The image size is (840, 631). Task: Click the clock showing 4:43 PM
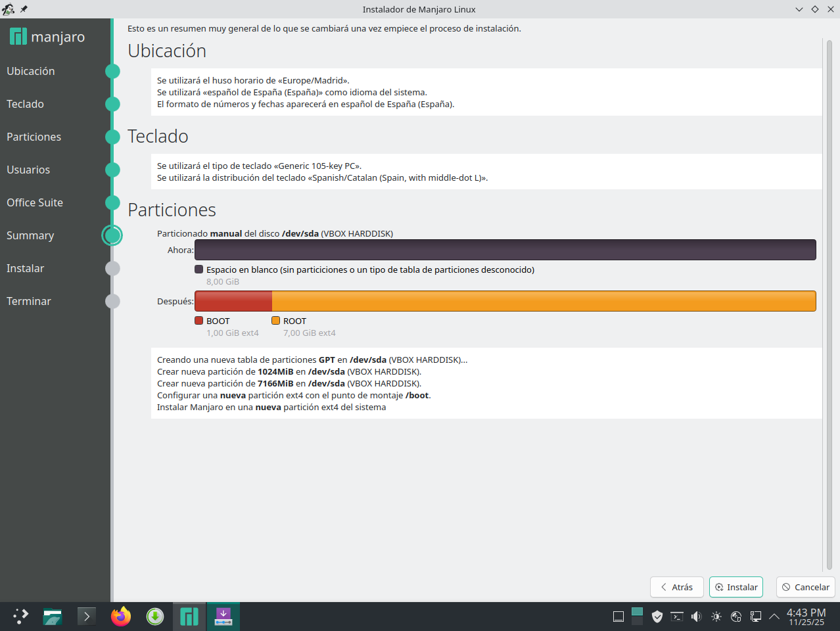806,617
